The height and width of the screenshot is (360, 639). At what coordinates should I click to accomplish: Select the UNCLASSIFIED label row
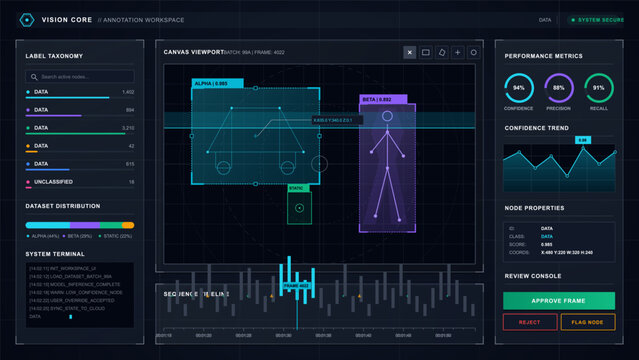(80, 183)
